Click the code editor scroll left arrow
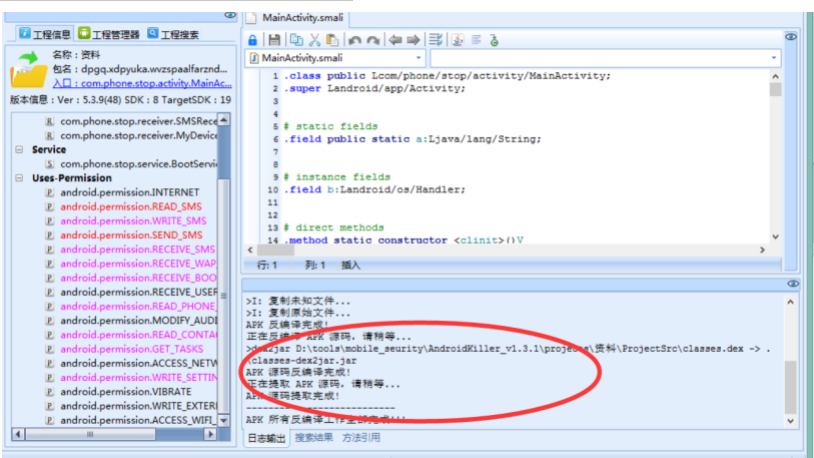Image resolution: width=814 pixels, height=458 pixels. (250, 250)
